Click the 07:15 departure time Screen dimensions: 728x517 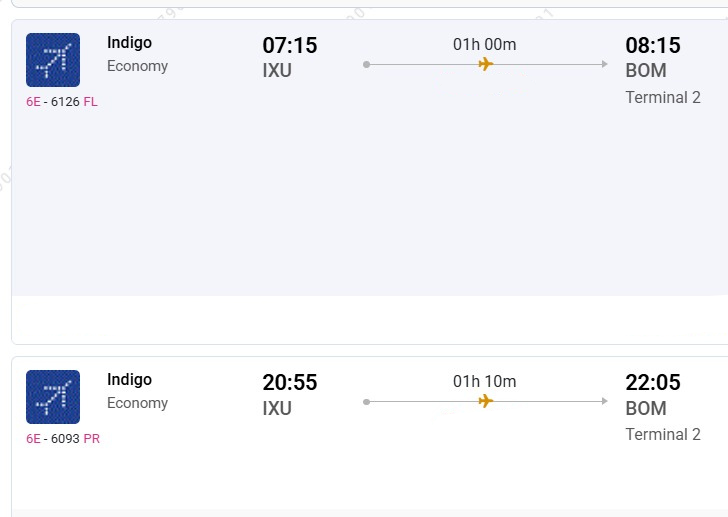289,45
